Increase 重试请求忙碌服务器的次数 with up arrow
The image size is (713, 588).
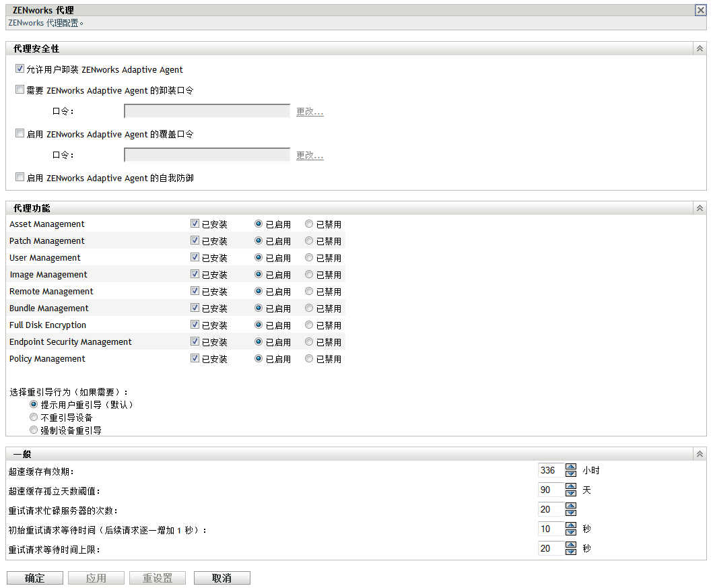[x=571, y=506]
